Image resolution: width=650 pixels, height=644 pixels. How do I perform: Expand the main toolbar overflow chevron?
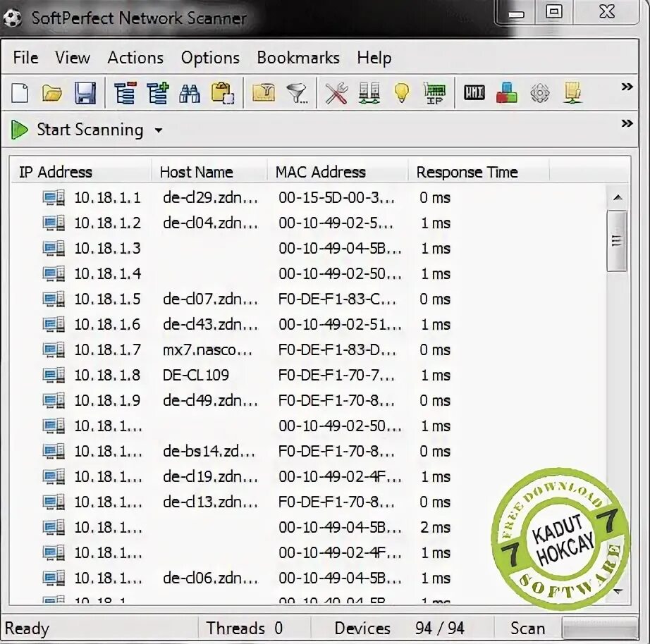(x=627, y=87)
